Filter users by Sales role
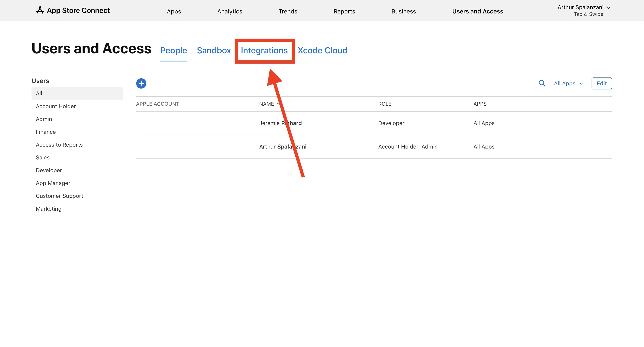Screen dimensions: 644x347 43,157
